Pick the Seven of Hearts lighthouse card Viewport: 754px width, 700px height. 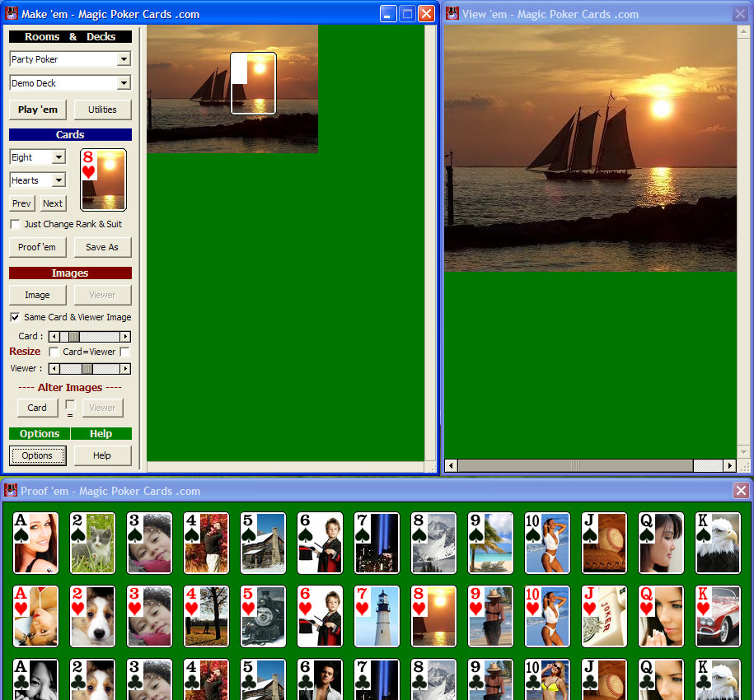click(377, 616)
